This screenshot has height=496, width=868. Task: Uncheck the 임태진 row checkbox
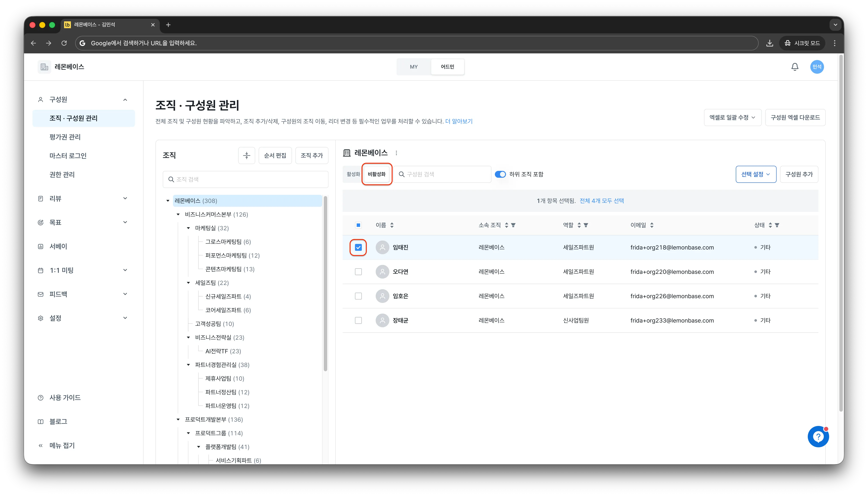click(x=358, y=247)
